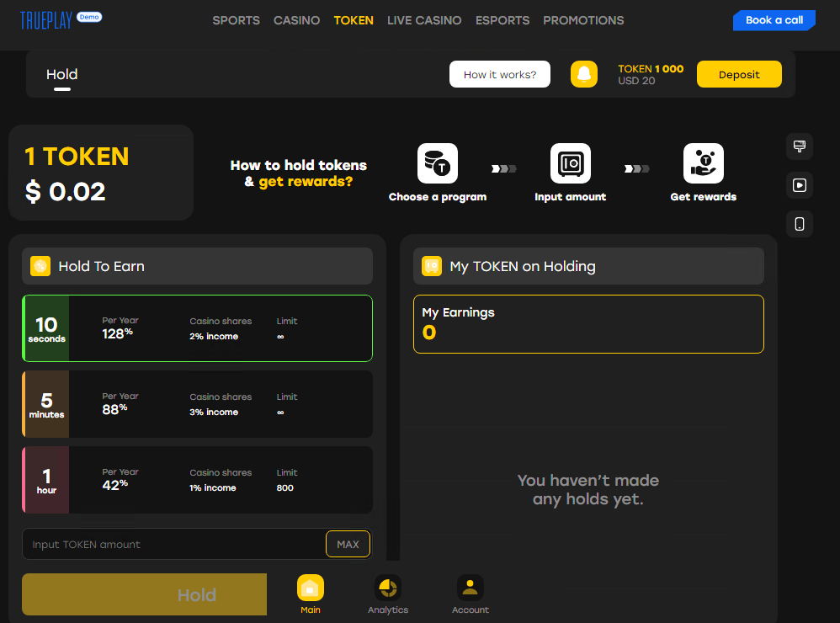Select the 1 hour hold program
The height and width of the screenshot is (623, 840).
(197, 480)
